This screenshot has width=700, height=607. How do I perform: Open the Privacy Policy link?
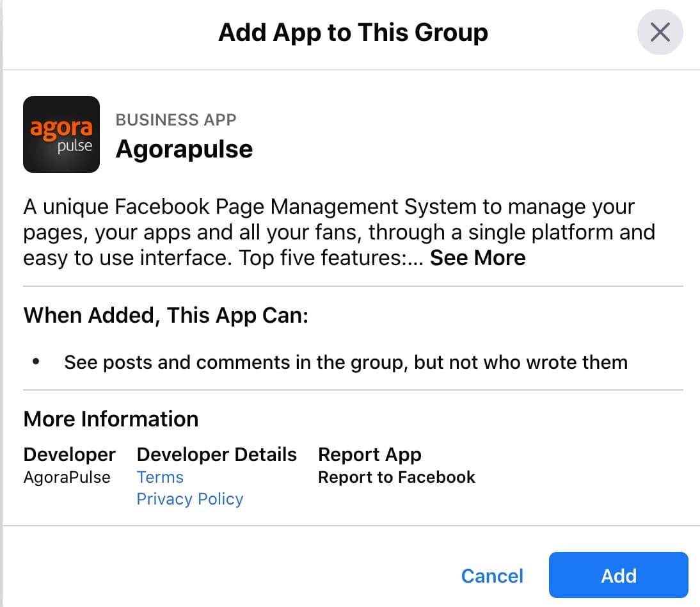click(x=190, y=499)
